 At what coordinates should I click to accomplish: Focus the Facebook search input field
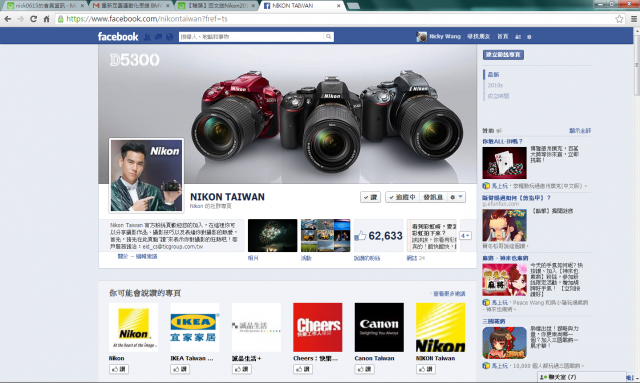coord(251,37)
